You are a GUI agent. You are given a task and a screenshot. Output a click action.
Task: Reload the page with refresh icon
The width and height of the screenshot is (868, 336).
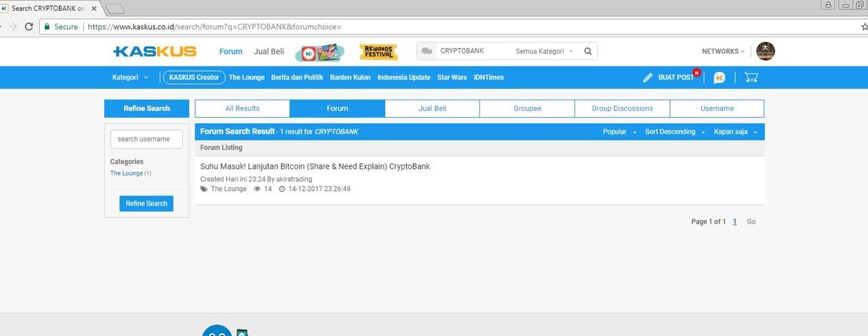[x=28, y=26]
